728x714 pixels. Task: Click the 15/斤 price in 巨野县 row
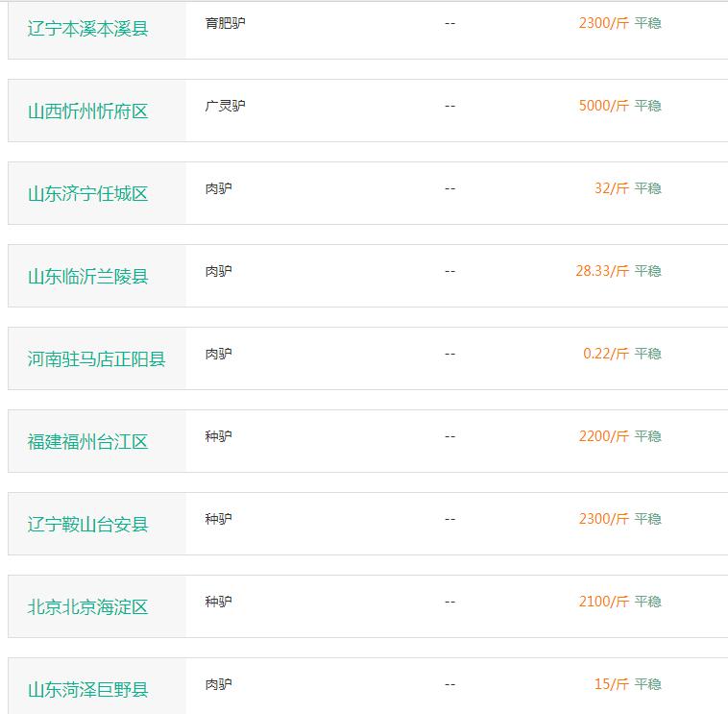(x=612, y=685)
